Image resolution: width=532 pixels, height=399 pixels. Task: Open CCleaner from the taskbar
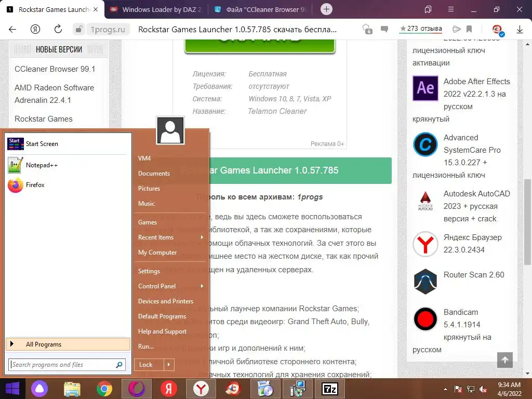[233, 389]
